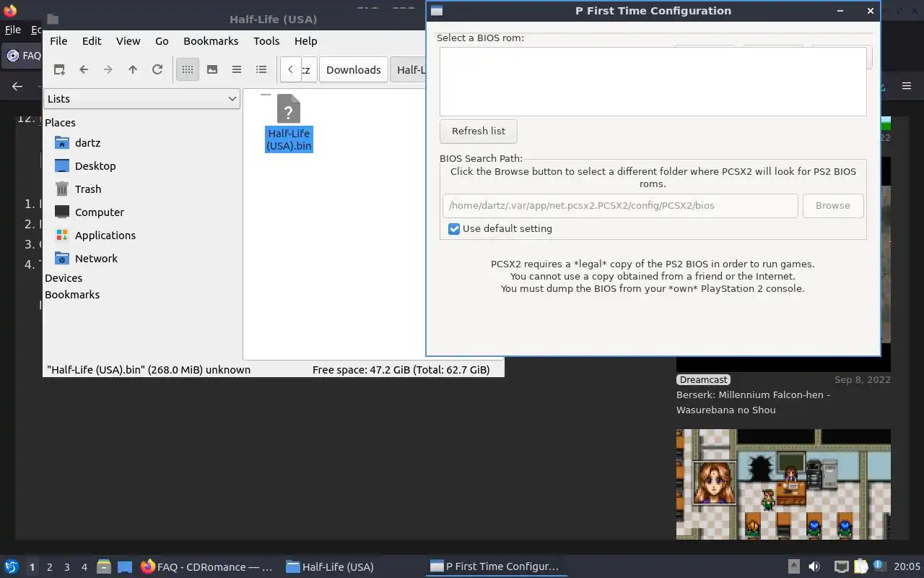924x578 pixels.
Task: Open update notifier tray icon
Action: coord(879,567)
